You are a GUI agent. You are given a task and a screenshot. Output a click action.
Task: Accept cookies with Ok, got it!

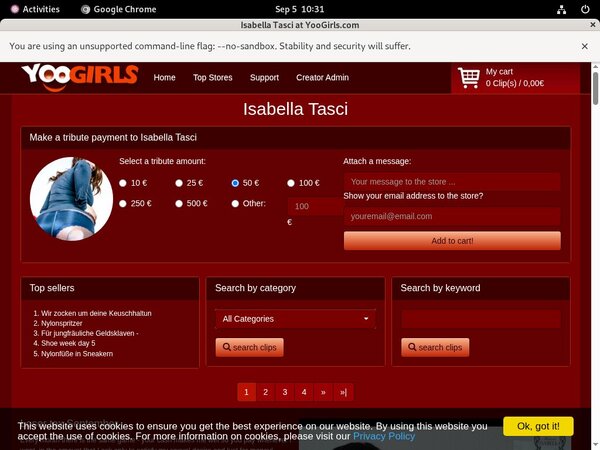[538, 426]
